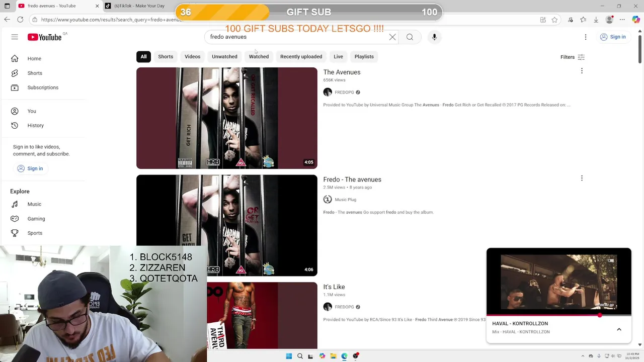The height and width of the screenshot is (362, 644).
Task: Open Music Plug channel link
Action: [345, 200]
